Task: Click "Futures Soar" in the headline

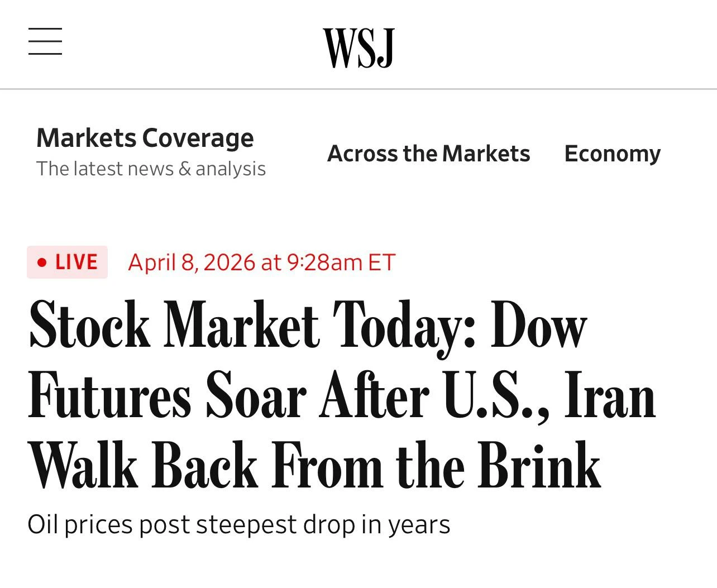Action: [167, 396]
